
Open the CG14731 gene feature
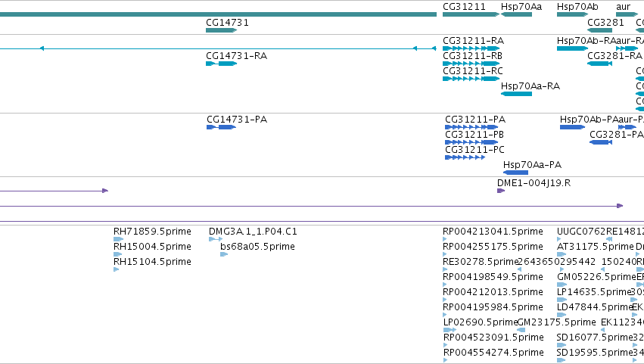222,30
